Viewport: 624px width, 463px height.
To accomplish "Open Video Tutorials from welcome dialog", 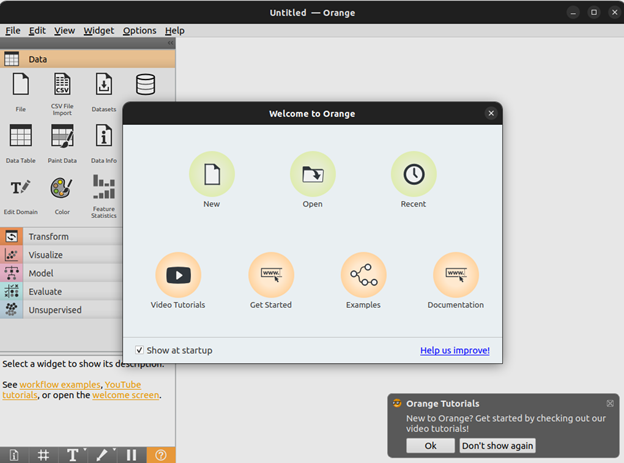I will (178, 275).
